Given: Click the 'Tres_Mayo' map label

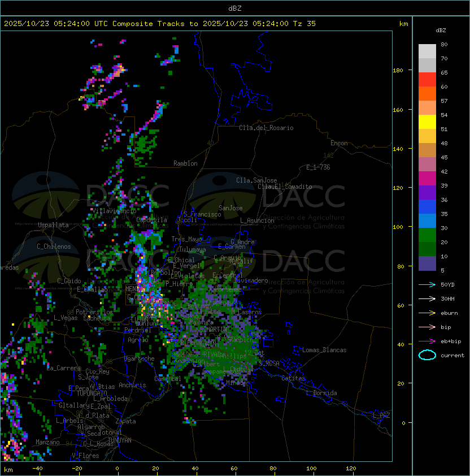Looking at the screenshot, I should click(x=186, y=239).
